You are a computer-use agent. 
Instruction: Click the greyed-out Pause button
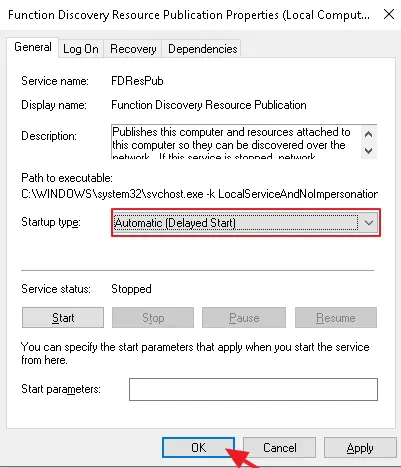[x=244, y=318]
